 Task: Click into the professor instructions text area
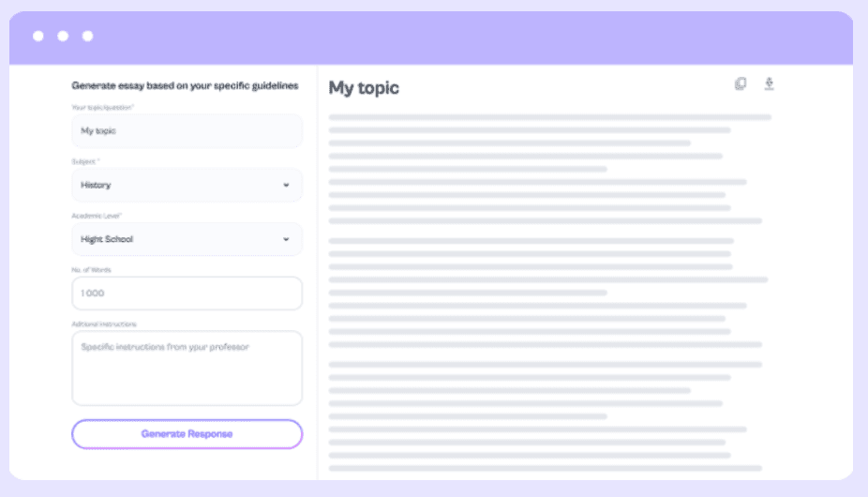(187, 369)
